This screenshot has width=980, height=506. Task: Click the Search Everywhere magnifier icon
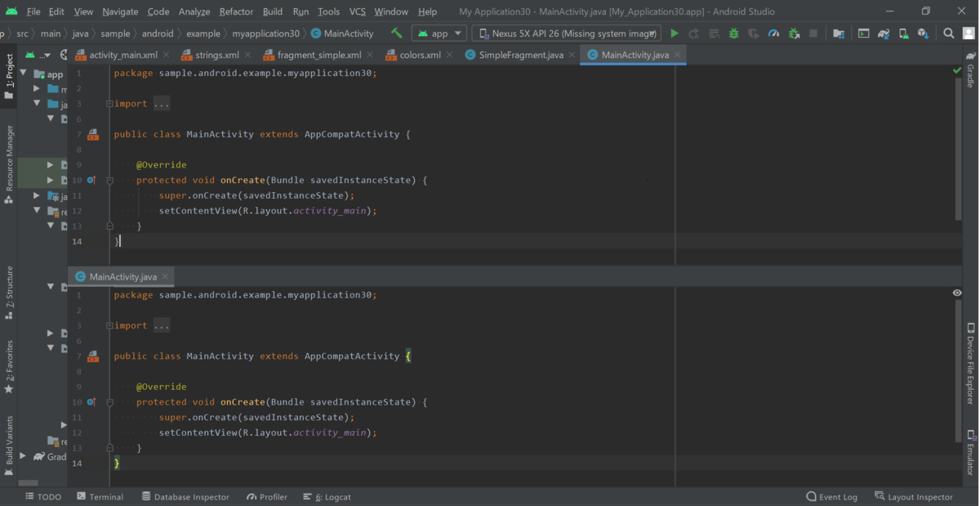pyautogui.click(x=948, y=34)
